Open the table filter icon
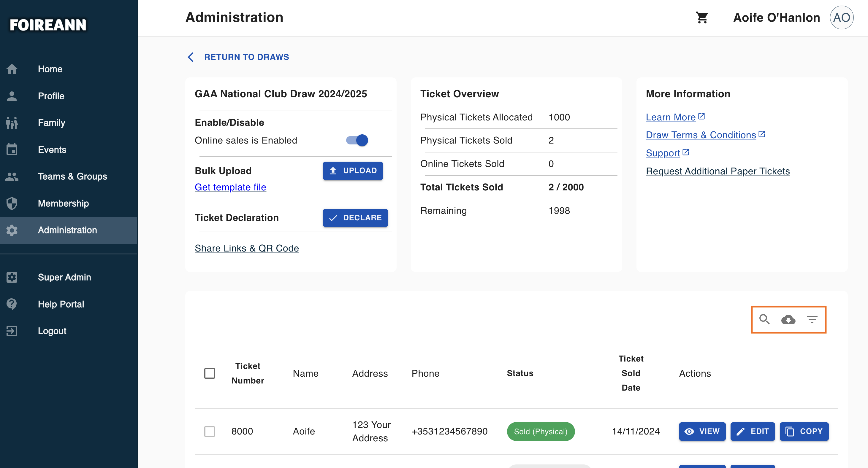 tap(812, 319)
